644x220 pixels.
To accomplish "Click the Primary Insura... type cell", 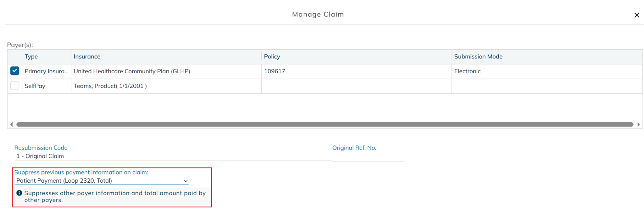I will click(x=46, y=71).
